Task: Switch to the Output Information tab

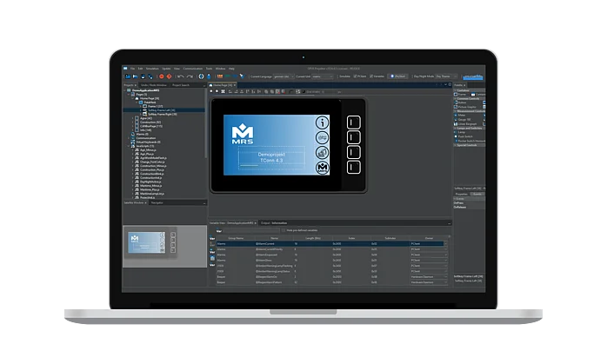Action: point(274,223)
